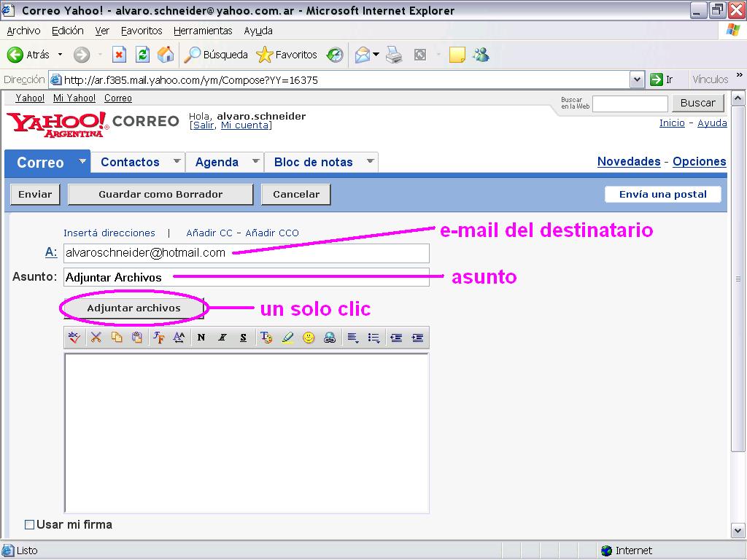The height and width of the screenshot is (560, 747).
Task: Click the spell check icon in editor toolbar
Action: click(x=74, y=338)
